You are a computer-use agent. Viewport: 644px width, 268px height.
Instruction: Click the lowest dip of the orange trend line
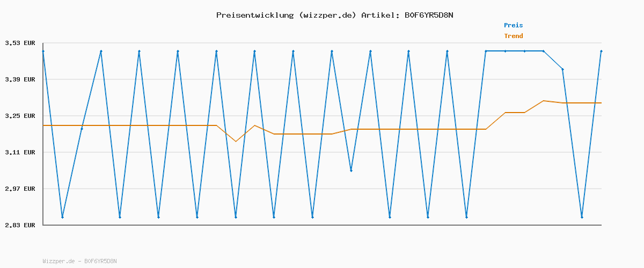(236, 141)
